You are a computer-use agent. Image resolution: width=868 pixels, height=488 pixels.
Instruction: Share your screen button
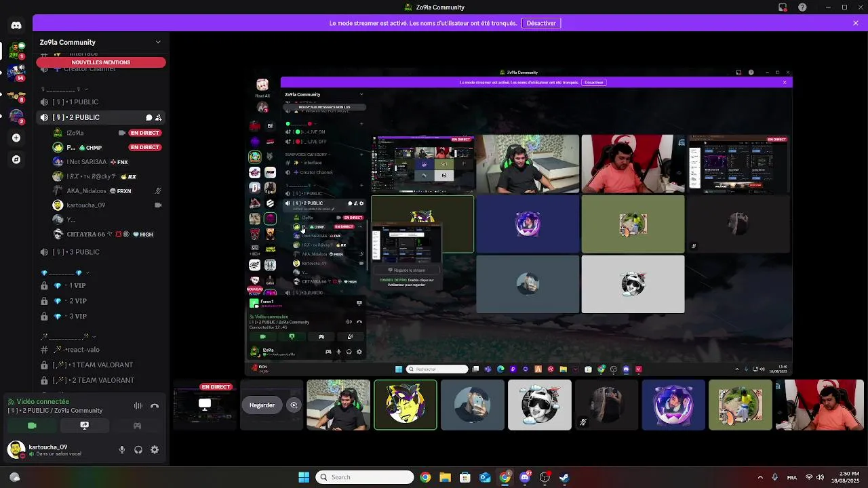tap(84, 426)
